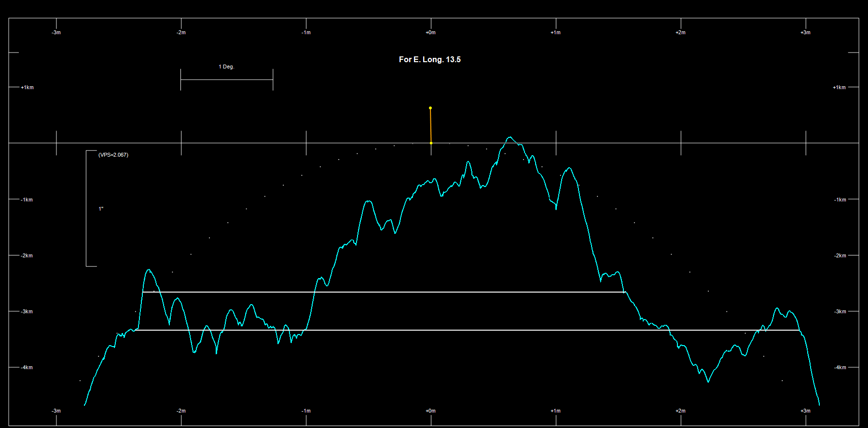Click the lower yellow dot on the baseline
Image resolution: width=868 pixels, height=428 pixels.
431,143
